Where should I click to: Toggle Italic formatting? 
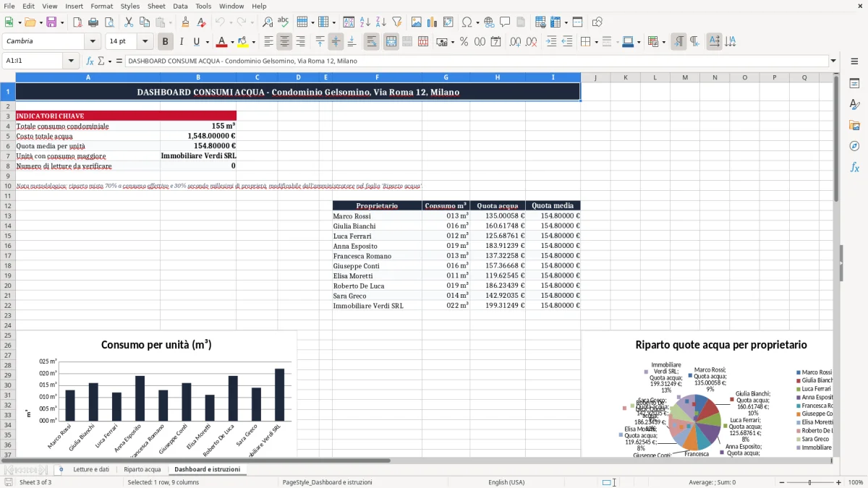[x=181, y=42]
